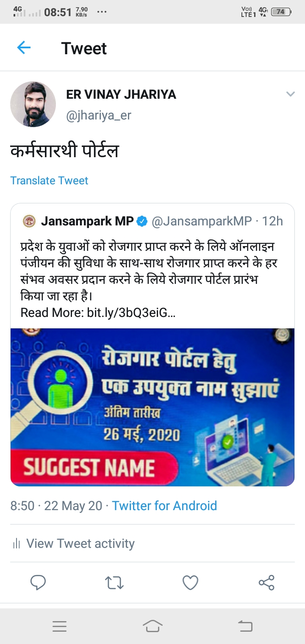Tap Jansampark MP avatar icon
This screenshot has height=644, width=305.
[x=29, y=221]
